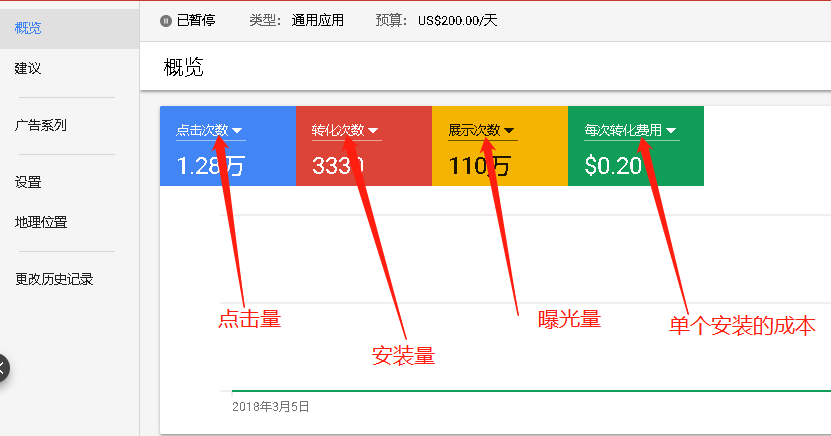Select 概览 in the left sidebar
The height and width of the screenshot is (436, 831).
click(x=28, y=28)
